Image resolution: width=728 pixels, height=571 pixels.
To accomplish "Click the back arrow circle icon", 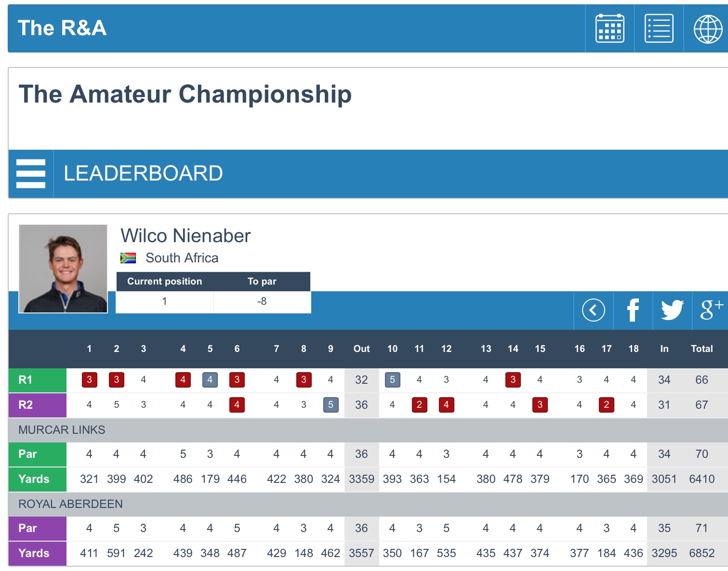I will tap(593, 310).
